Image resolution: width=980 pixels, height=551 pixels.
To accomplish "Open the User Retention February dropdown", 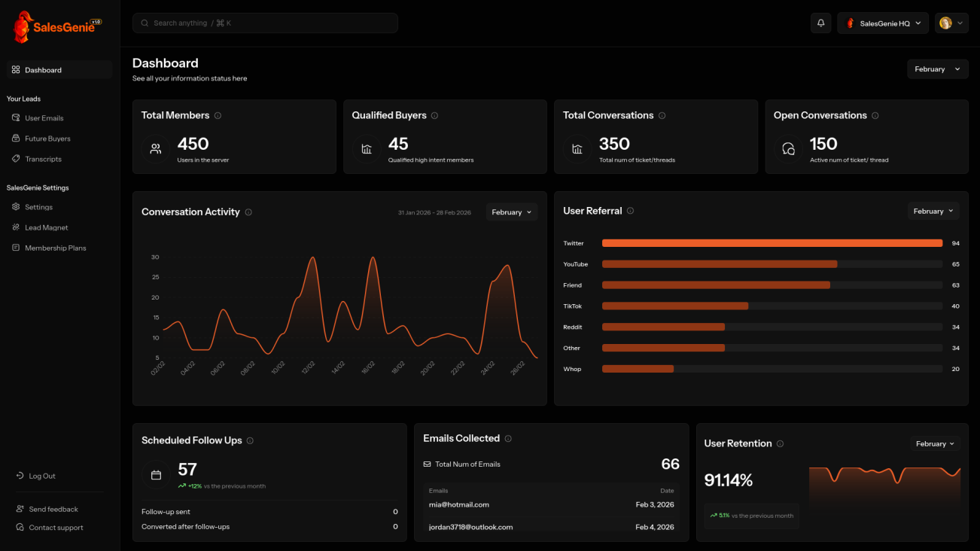I will [x=935, y=443].
